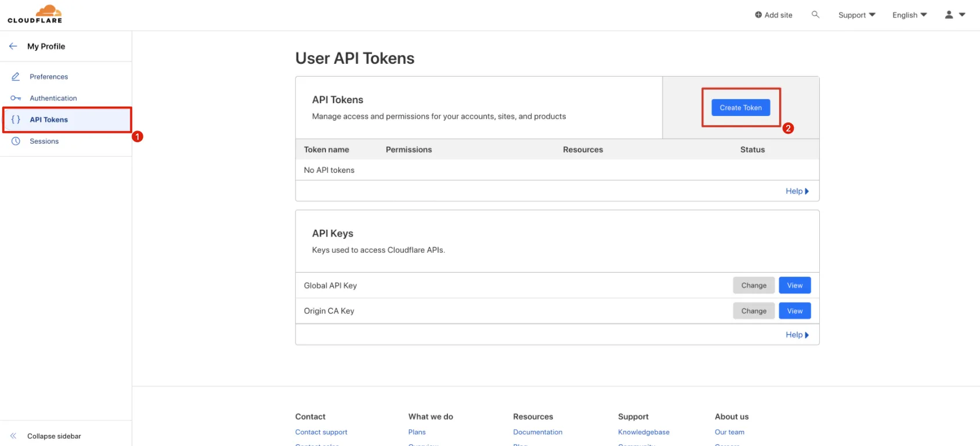The image size is (980, 446).
Task: Open the Documentation footer link
Action: [537, 432]
